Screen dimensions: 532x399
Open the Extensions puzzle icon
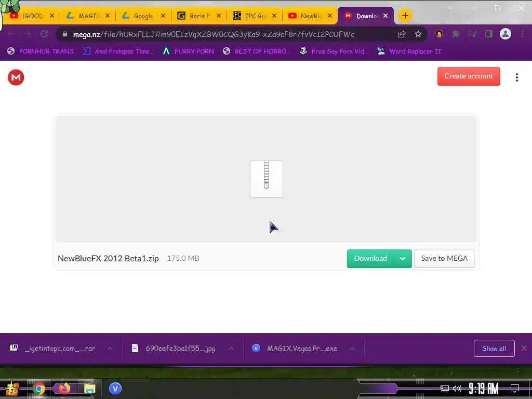455,34
